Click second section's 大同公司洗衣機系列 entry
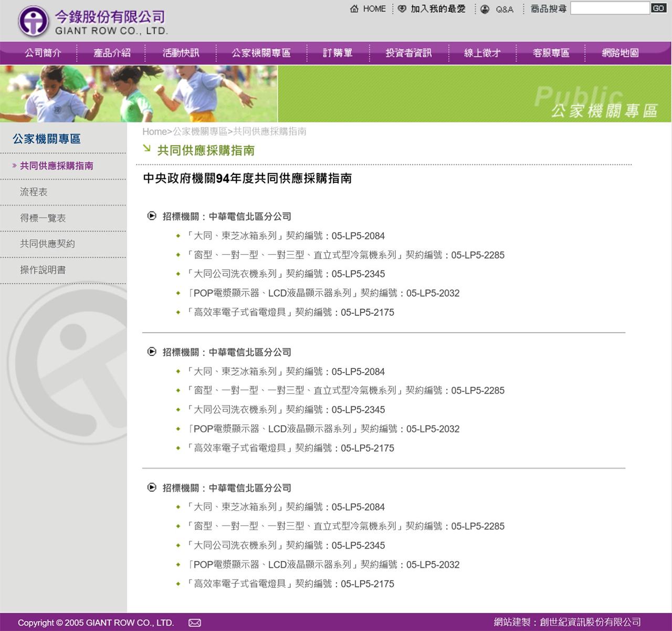Viewport: 672px width, 631px height. coord(285,409)
